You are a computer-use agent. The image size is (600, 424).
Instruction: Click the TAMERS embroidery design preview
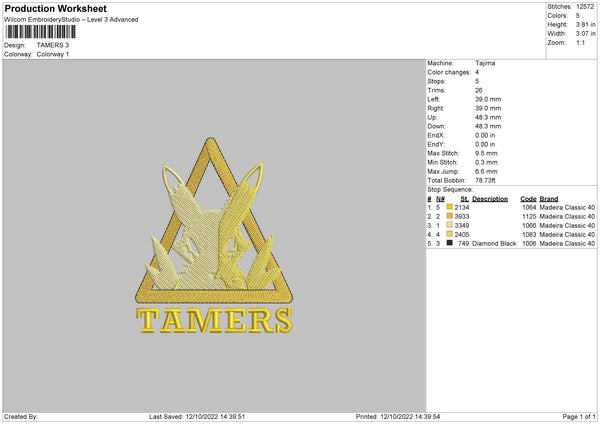214,236
